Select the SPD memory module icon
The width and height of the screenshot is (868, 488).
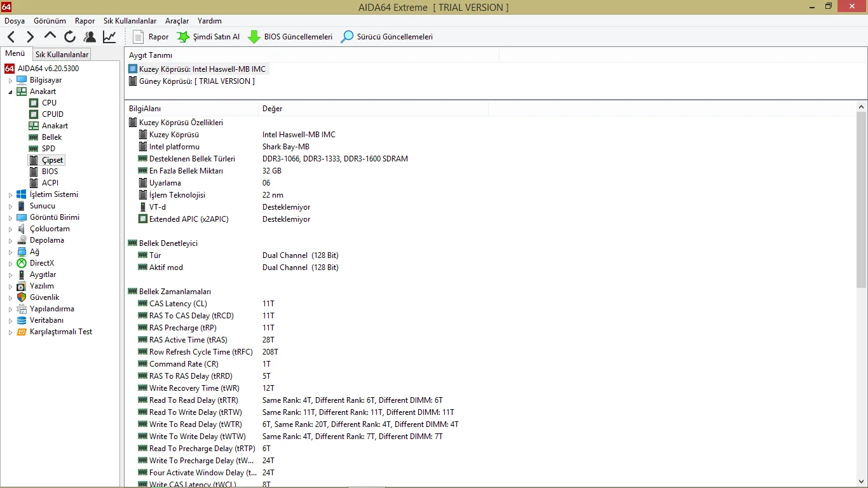(34, 149)
